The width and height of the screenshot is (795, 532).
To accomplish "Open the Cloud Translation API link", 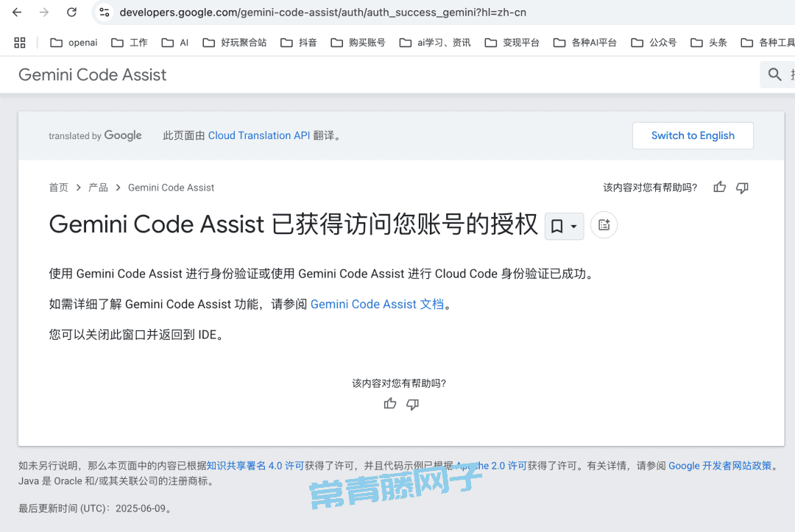I will 258,135.
